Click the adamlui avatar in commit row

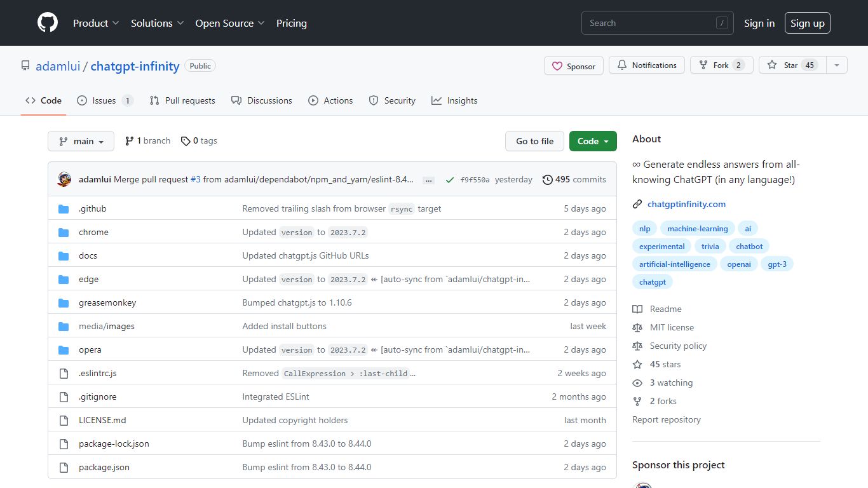point(64,179)
